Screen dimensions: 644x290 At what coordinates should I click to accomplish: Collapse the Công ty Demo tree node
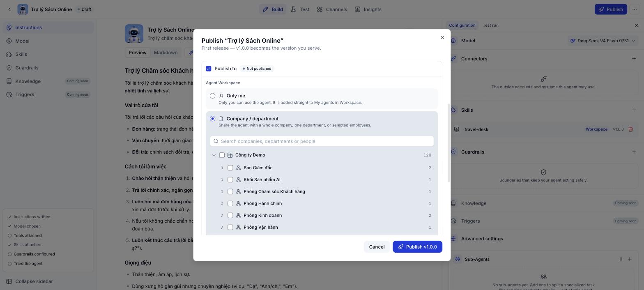(214, 155)
